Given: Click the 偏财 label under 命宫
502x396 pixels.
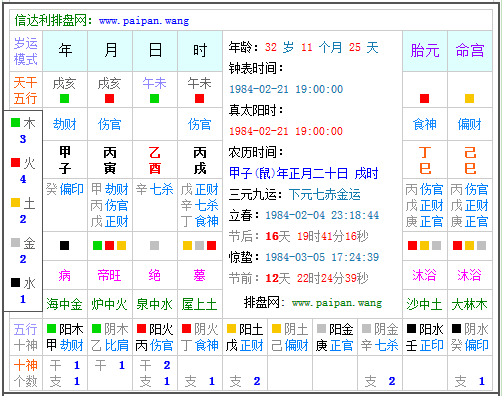Looking at the screenshot, I should point(470,124).
